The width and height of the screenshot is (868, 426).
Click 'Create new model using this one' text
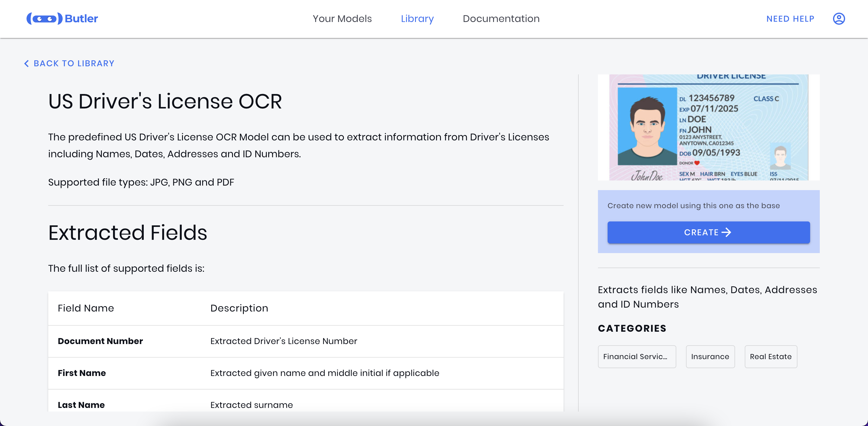(693, 206)
